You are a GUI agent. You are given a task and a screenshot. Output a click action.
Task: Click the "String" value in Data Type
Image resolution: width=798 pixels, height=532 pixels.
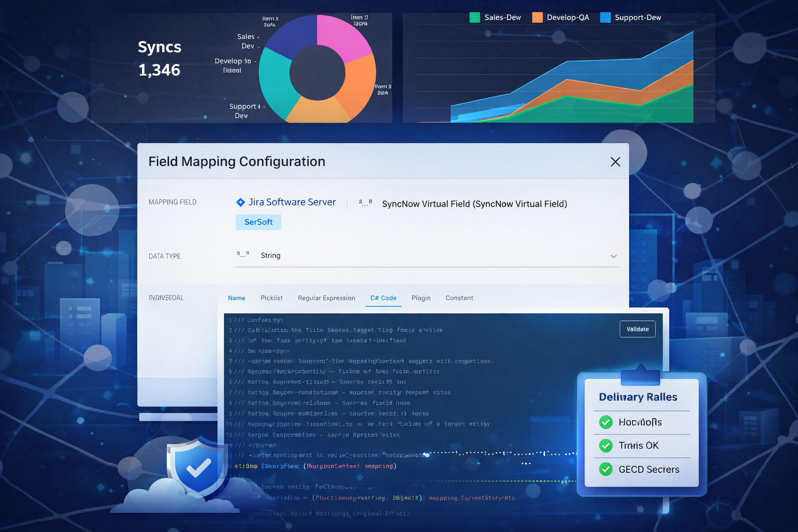pos(270,255)
